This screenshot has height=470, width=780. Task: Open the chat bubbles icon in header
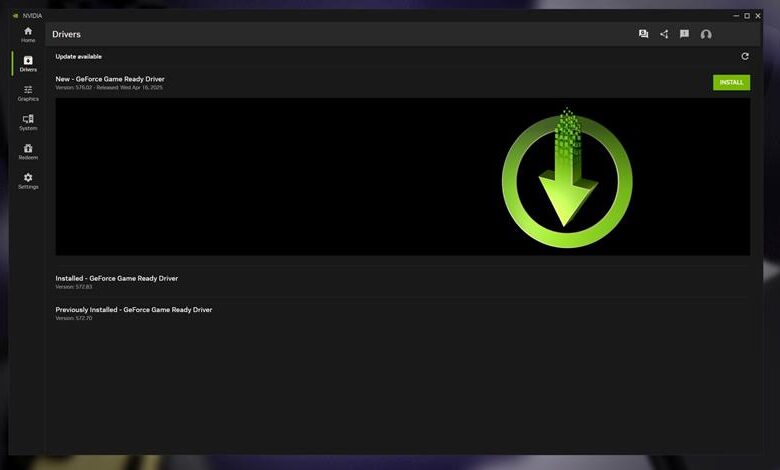click(643, 34)
